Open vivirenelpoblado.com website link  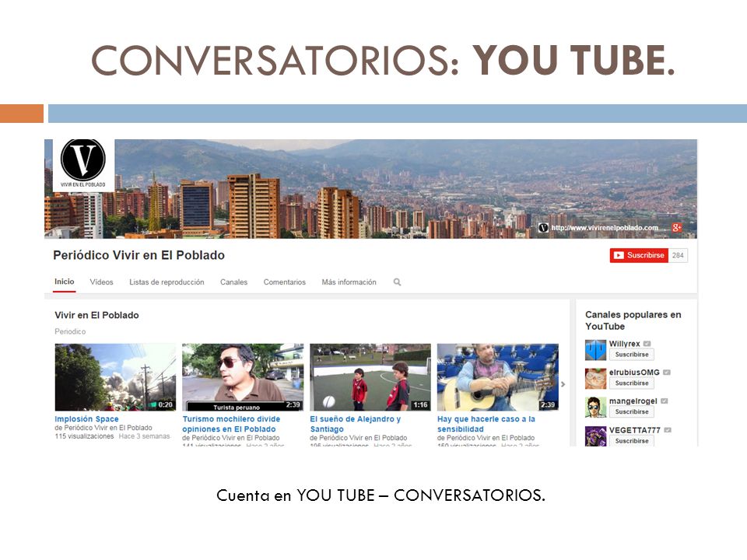pos(605,228)
